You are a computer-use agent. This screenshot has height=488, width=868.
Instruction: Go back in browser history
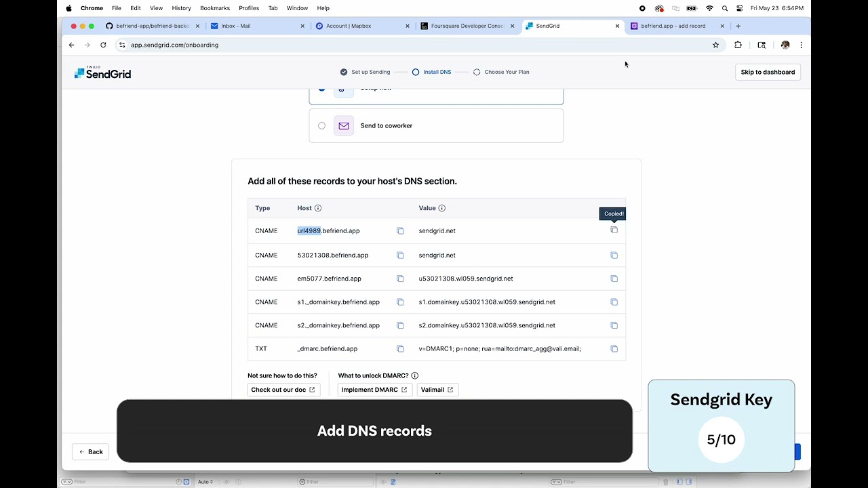[x=72, y=45]
